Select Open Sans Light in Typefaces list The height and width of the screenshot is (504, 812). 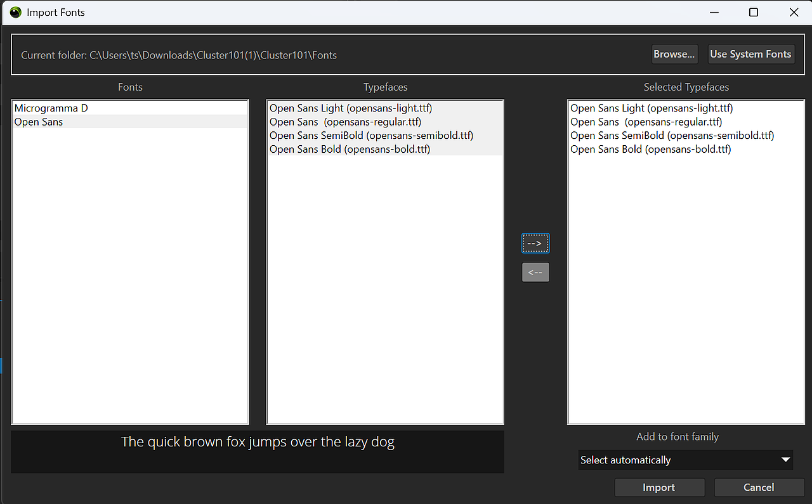385,108
